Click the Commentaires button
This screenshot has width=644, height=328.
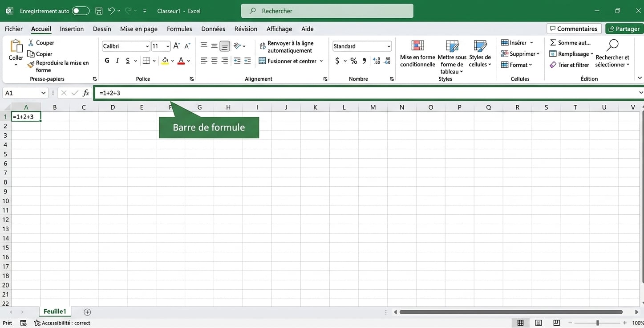574,29
